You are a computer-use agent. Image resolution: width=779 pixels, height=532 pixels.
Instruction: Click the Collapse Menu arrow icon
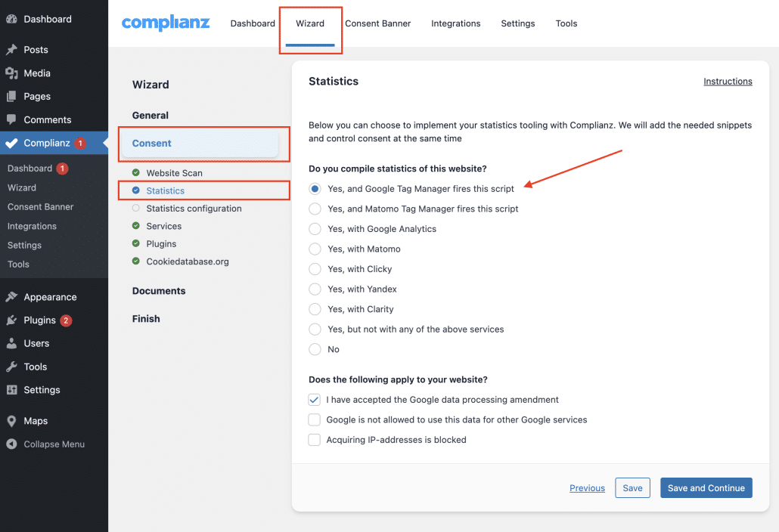pyautogui.click(x=11, y=444)
